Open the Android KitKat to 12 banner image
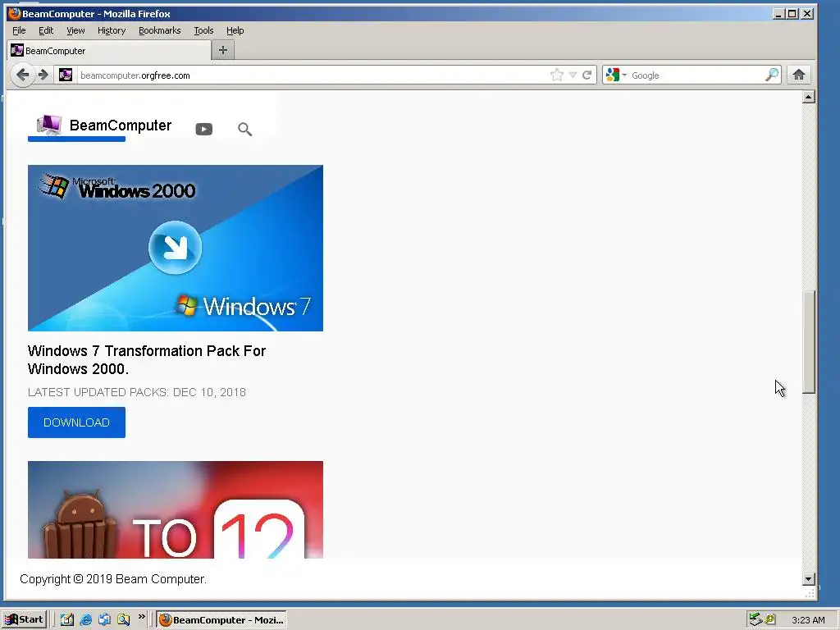 click(176, 509)
